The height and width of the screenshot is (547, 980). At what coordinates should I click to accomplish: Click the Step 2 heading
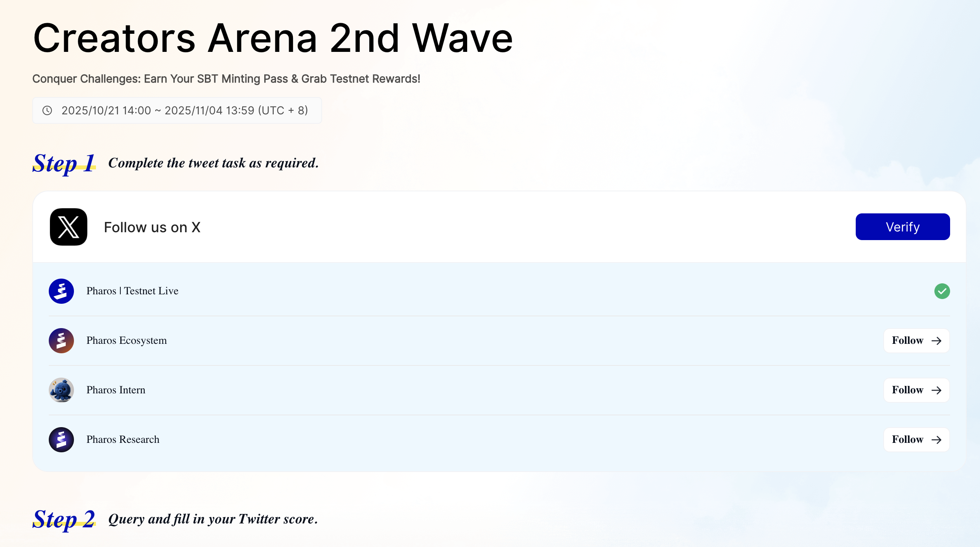pos(64,519)
